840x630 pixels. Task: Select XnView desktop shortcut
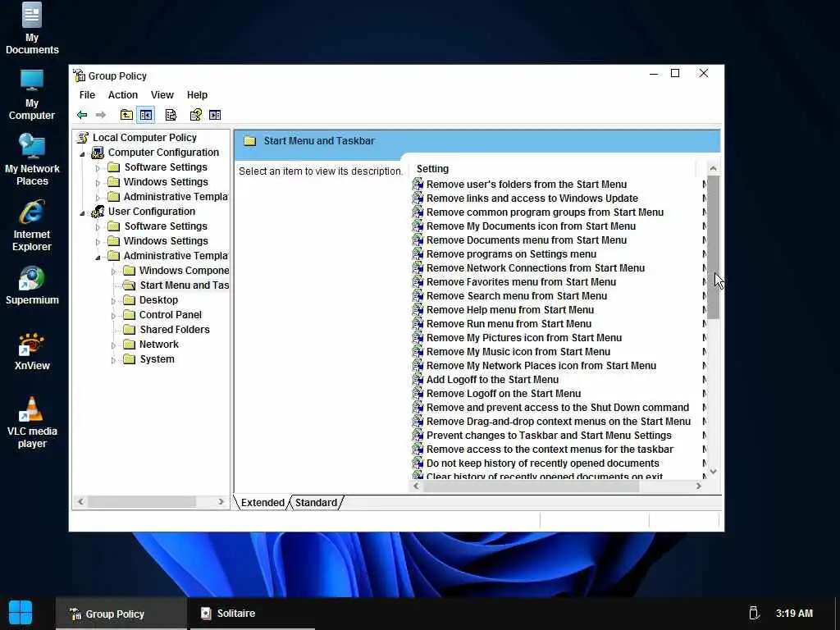(32, 351)
